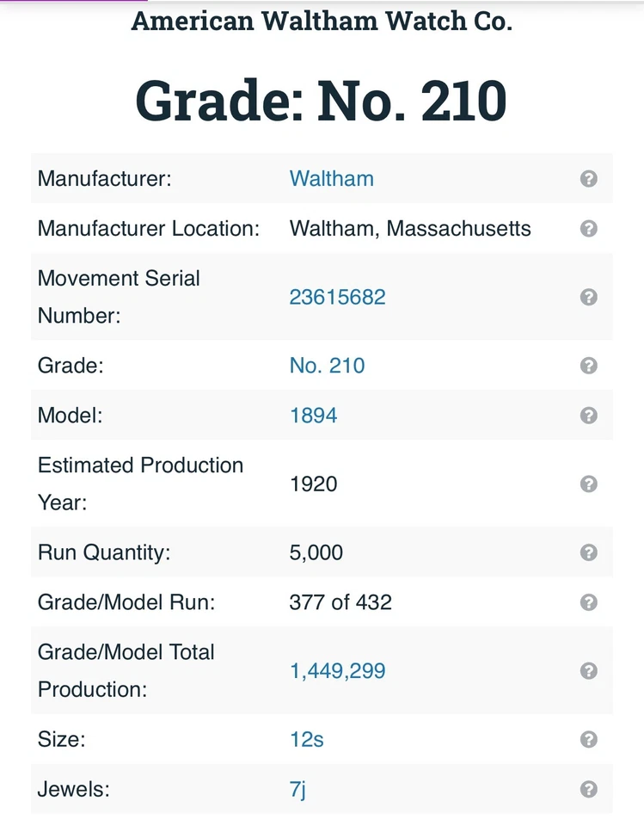Open the Waltham manufacturer link
Screen dimensions: 644x826
coord(331,179)
